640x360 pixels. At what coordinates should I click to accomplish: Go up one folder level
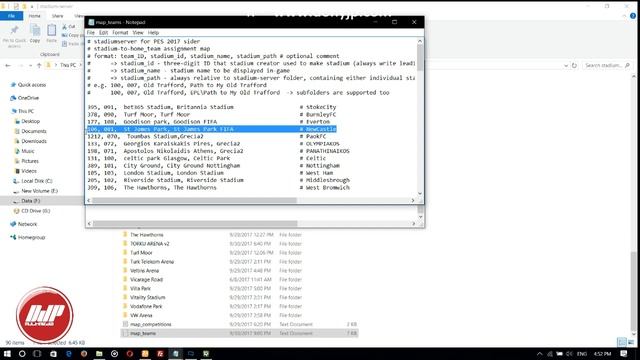coord(39,65)
